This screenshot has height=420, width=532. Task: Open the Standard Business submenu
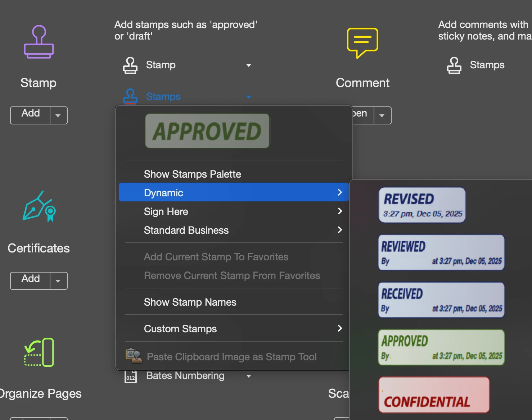(234, 230)
